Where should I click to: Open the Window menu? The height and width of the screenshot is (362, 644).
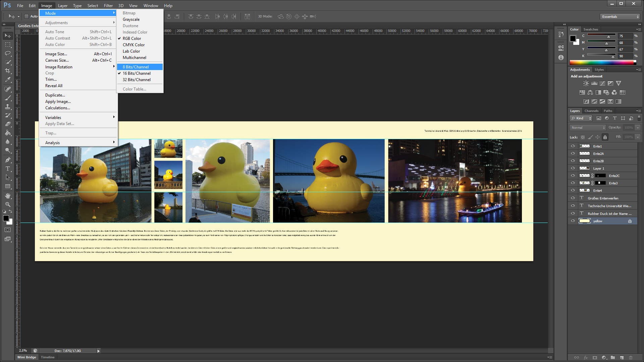point(151,6)
